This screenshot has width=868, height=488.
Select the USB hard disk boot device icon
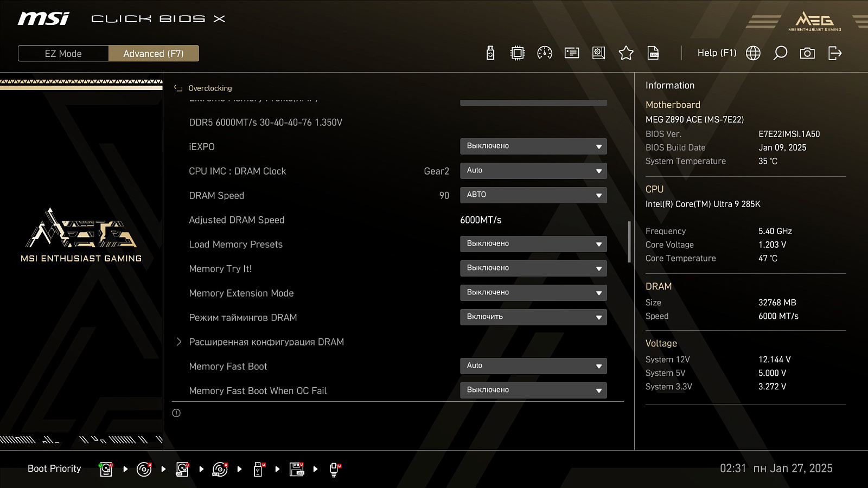tap(182, 469)
